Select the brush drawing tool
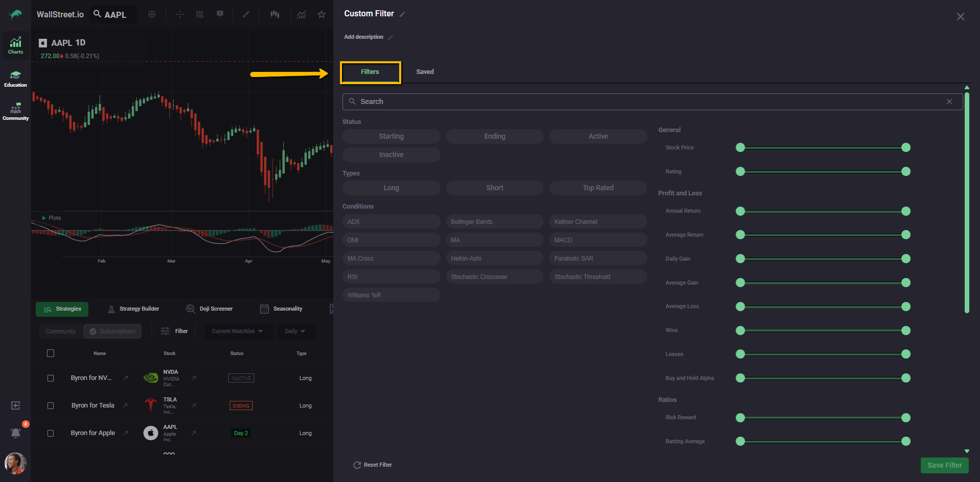 pos(246,14)
